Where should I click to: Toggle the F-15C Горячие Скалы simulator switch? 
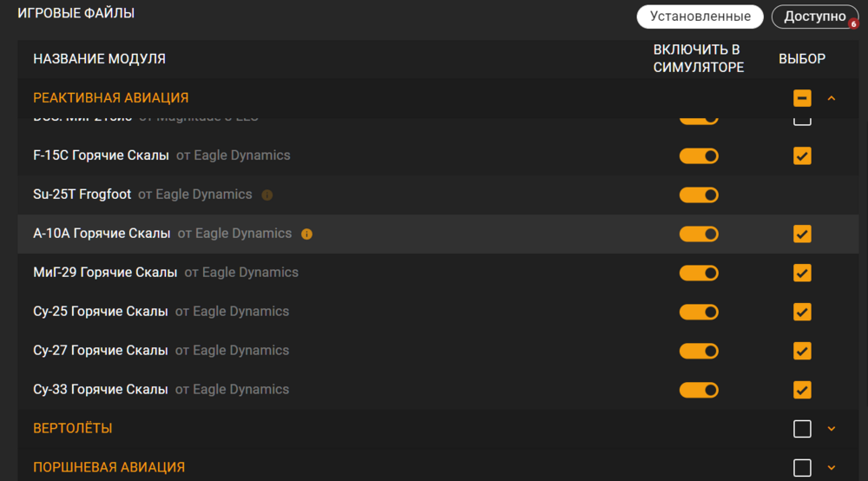pos(699,155)
